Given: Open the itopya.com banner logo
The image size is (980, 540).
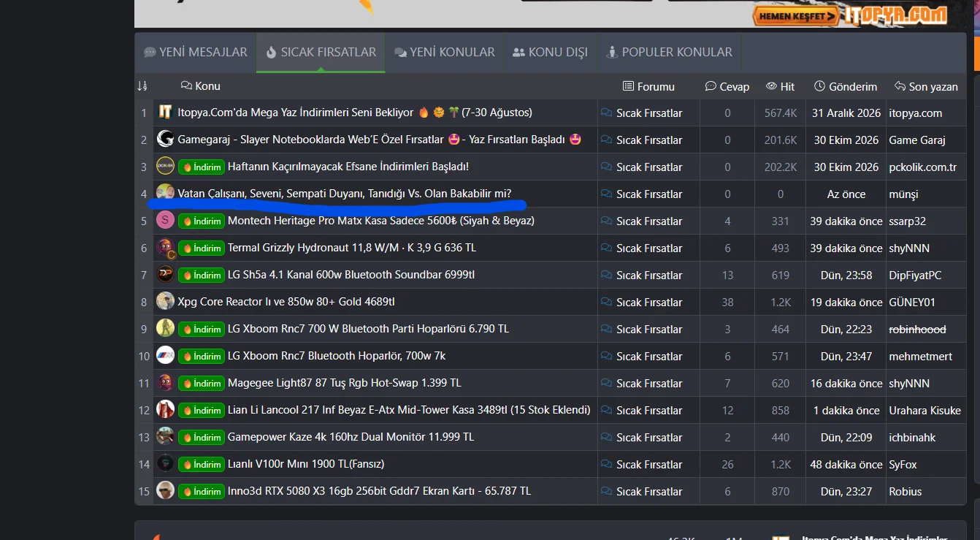Looking at the screenshot, I should pyautogui.click(x=895, y=15).
